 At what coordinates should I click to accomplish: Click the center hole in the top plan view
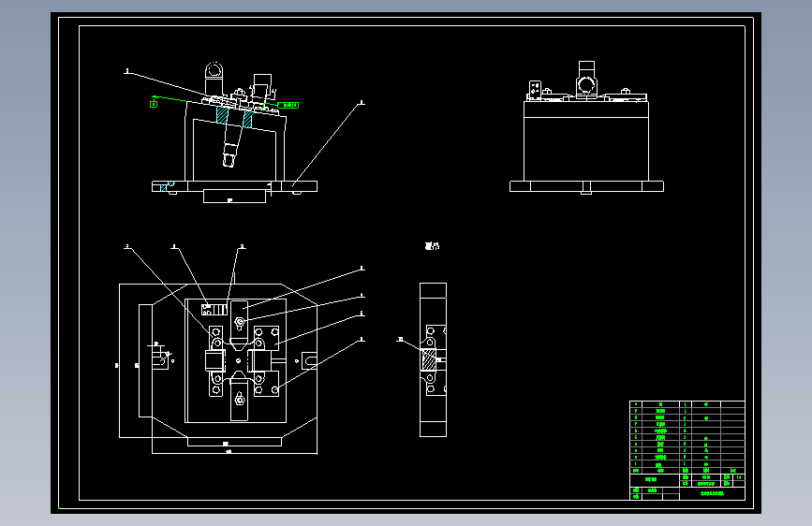[x=238, y=361]
